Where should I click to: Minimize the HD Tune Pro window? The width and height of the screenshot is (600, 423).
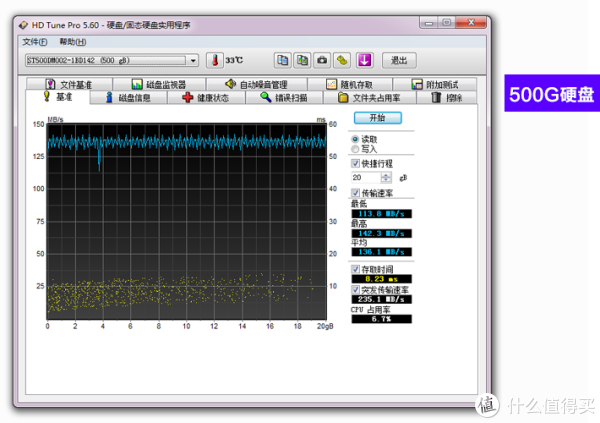click(429, 23)
